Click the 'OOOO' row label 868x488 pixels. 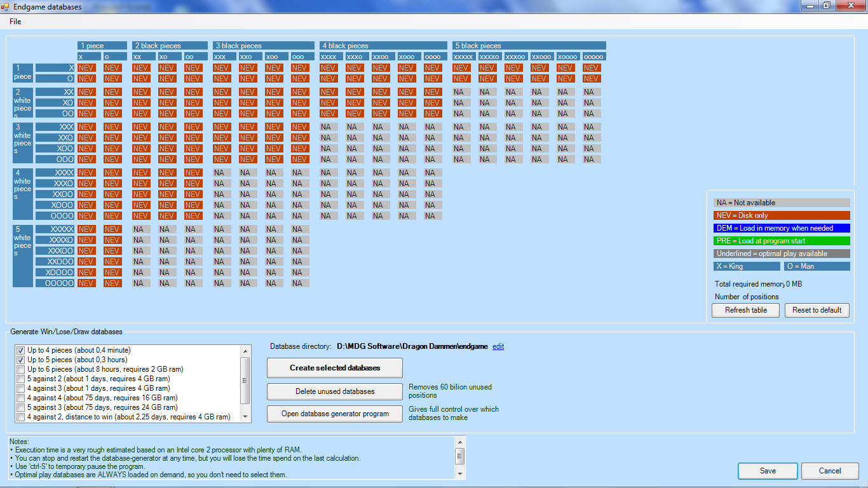(x=55, y=215)
